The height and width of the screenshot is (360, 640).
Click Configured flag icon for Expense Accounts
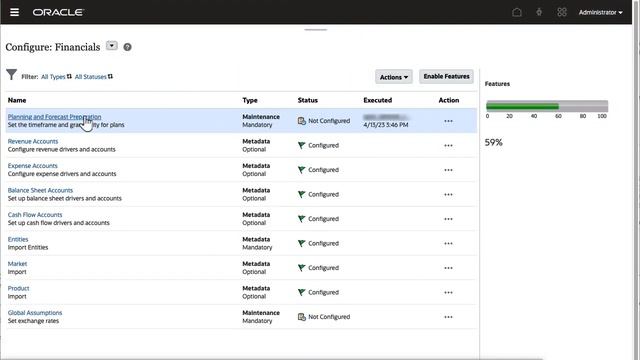click(x=302, y=170)
